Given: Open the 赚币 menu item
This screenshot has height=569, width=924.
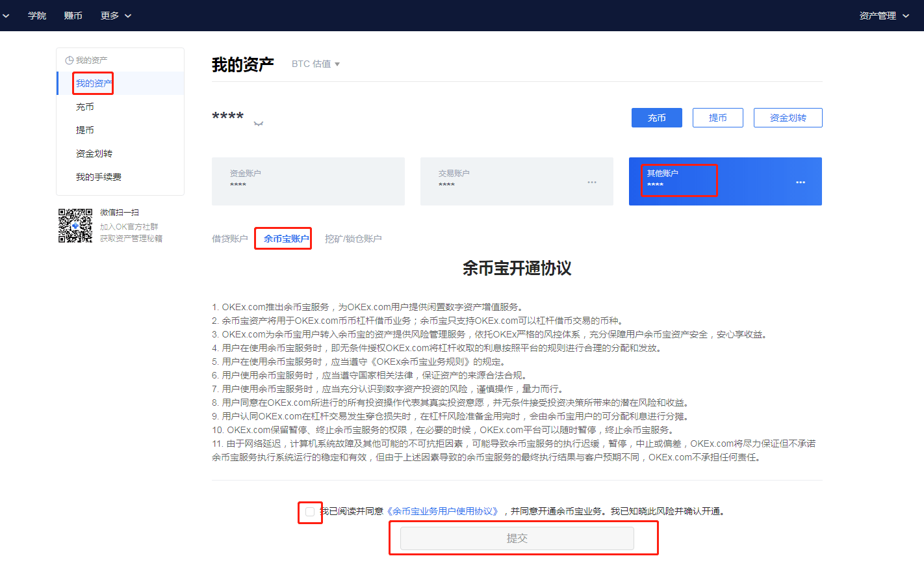Looking at the screenshot, I should (x=73, y=16).
